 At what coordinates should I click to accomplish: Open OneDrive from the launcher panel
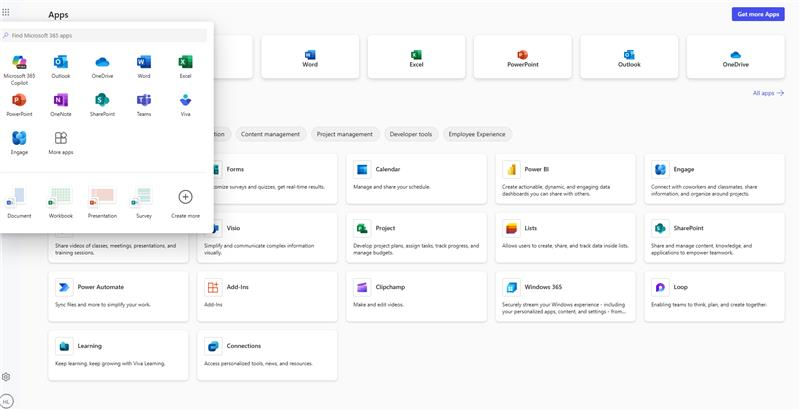(x=102, y=67)
